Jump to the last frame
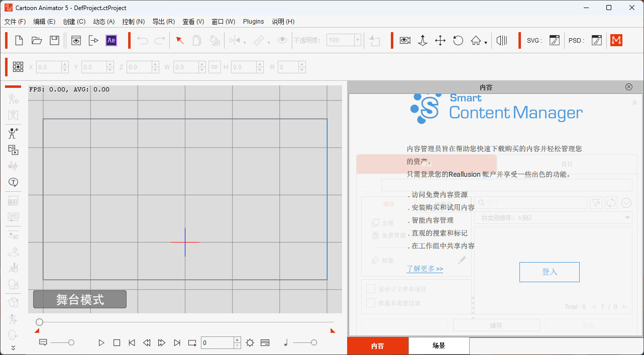 (x=177, y=342)
